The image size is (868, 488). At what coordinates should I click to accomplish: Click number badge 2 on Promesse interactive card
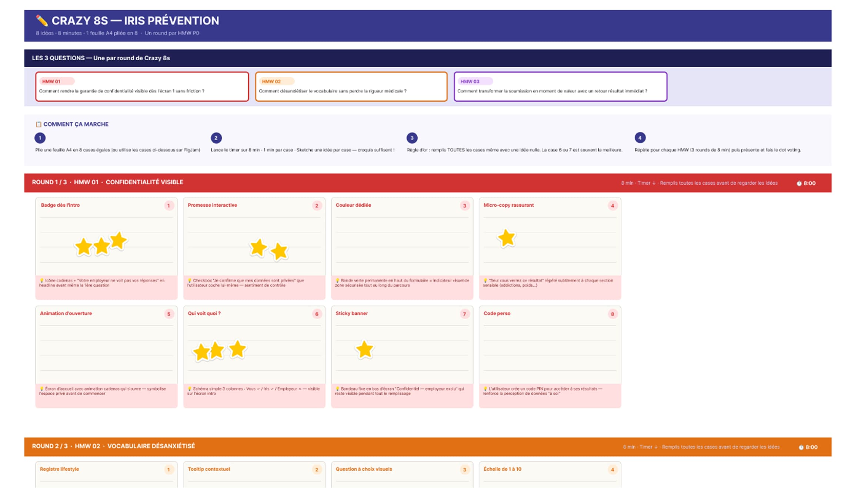pyautogui.click(x=317, y=206)
